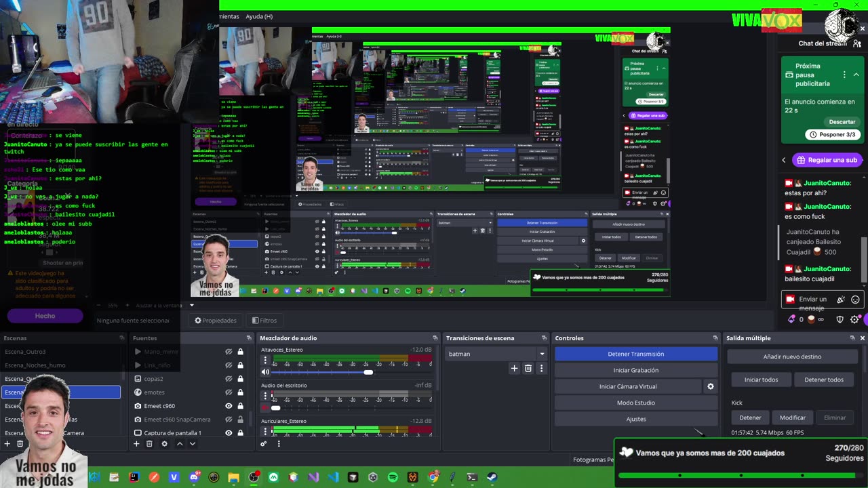
Task: Undock the Fuentes panel
Action: (x=249, y=338)
